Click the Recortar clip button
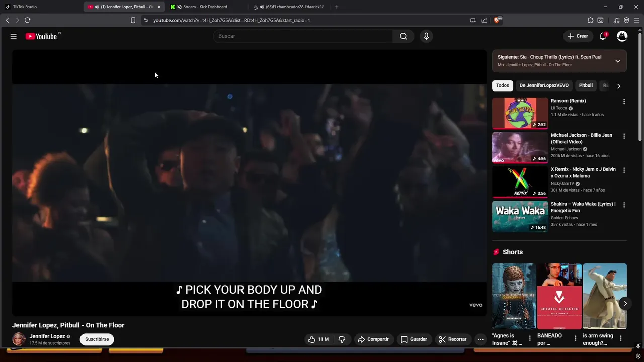The image size is (644, 362). [453, 339]
